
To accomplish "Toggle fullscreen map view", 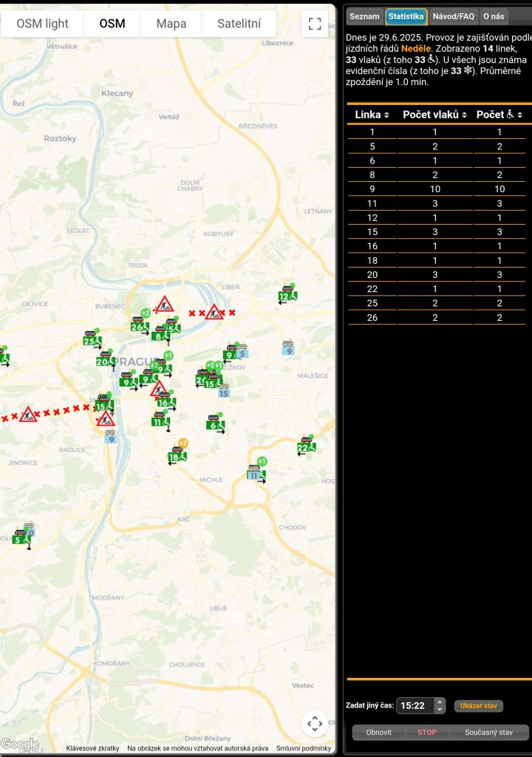I will pyautogui.click(x=315, y=24).
